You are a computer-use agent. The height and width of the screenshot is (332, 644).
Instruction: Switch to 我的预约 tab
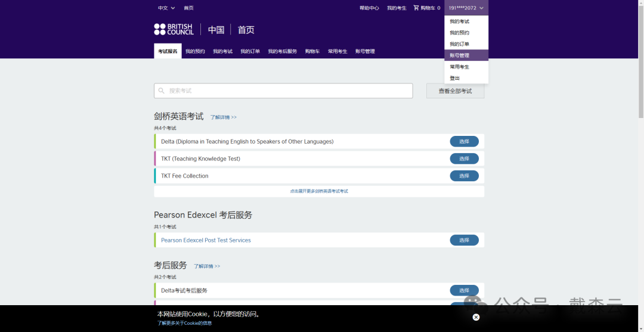coord(195,51)
